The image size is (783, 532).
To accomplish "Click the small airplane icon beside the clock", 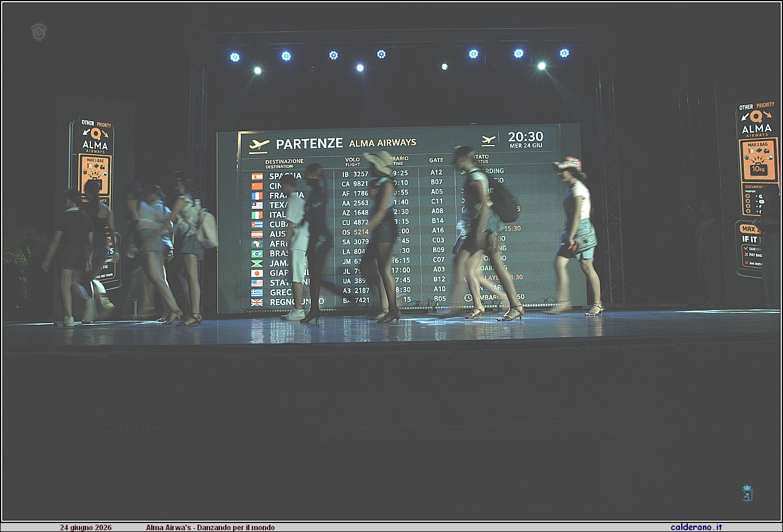I will pos(488,140).
